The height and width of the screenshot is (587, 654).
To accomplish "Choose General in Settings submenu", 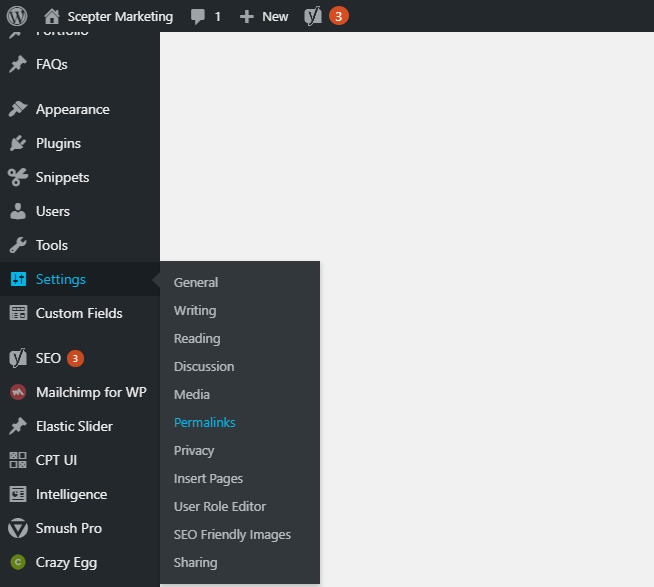I will point(196,282).
